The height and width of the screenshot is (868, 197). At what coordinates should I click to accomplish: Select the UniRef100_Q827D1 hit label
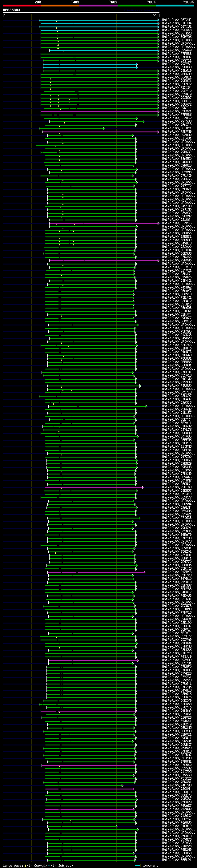pyautogui.click(x=177, y=664)
